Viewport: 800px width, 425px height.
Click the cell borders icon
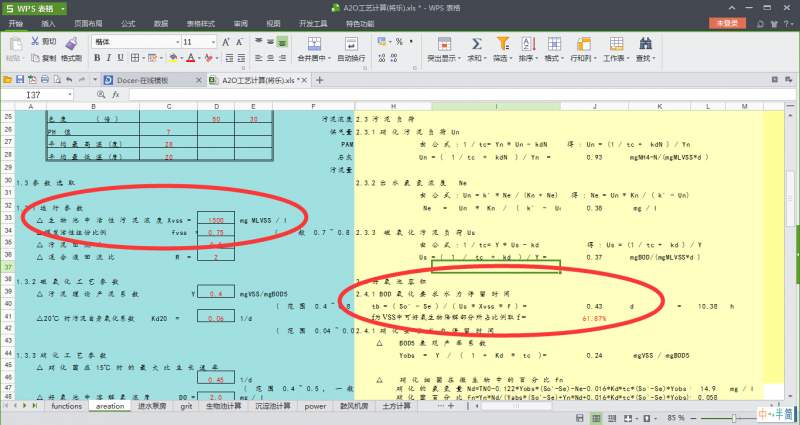(x=135, y=58)
